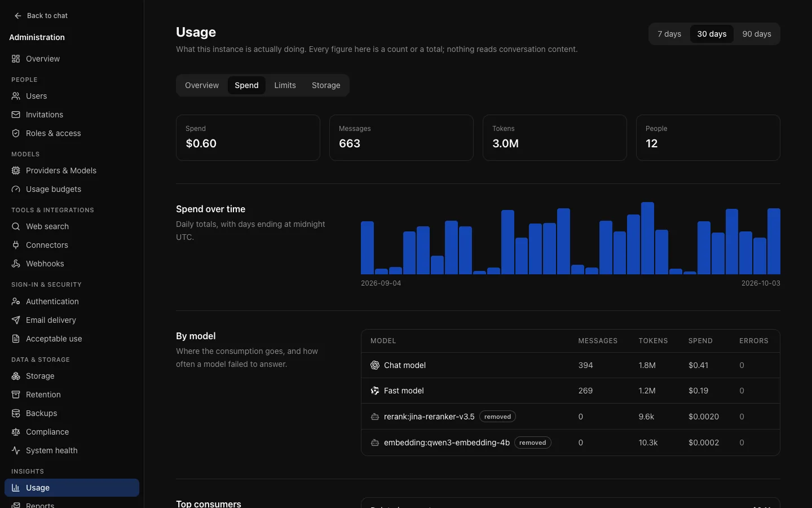Image resolution: width=812 pixels, height=508 pixels.
Task: Click the Storage boxes icon in sidebar
Action: (x=16, y=376)
